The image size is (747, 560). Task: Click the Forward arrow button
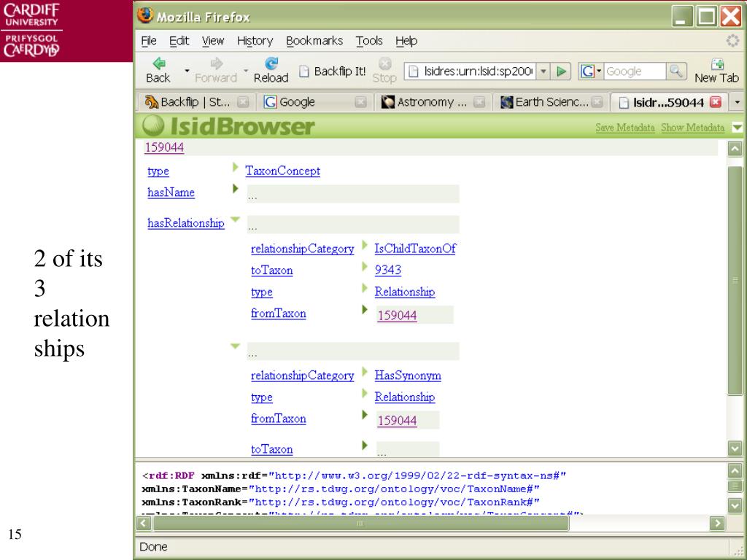click(x=216, y=70)
